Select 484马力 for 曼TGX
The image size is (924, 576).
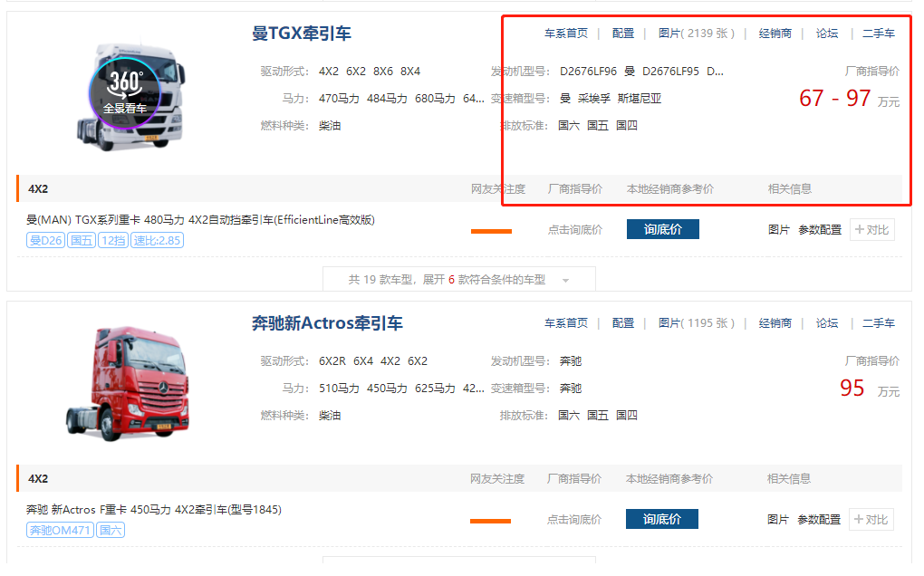pyautogui.click(x=387, y=99)
